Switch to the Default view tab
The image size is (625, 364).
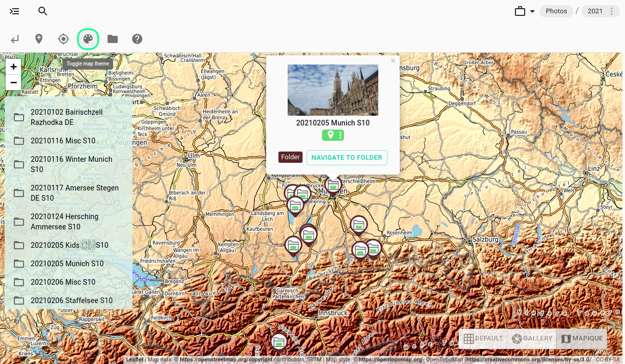[x=483, y=338]
